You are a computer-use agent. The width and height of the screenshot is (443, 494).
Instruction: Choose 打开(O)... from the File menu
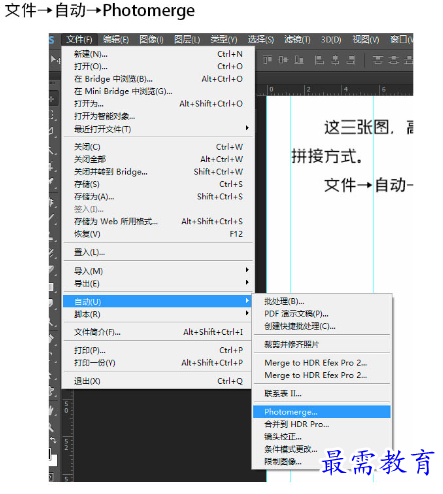click(157, 66)
